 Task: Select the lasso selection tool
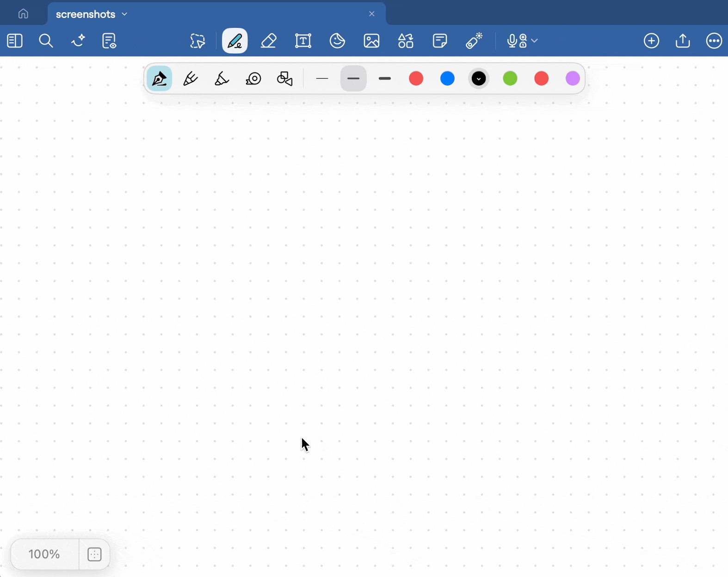(197, 41)
